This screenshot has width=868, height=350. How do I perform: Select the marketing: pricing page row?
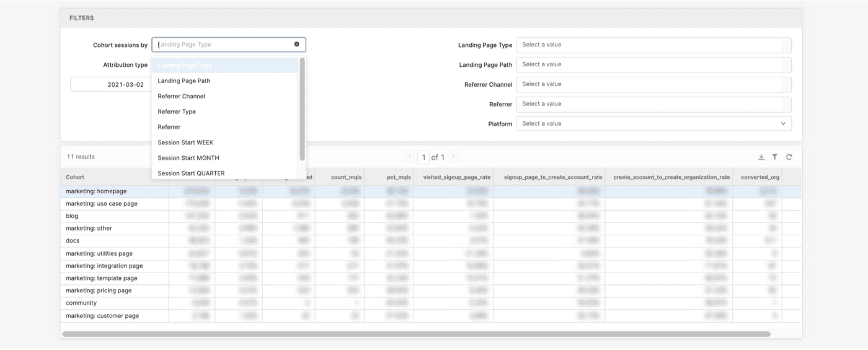point(99,291)
